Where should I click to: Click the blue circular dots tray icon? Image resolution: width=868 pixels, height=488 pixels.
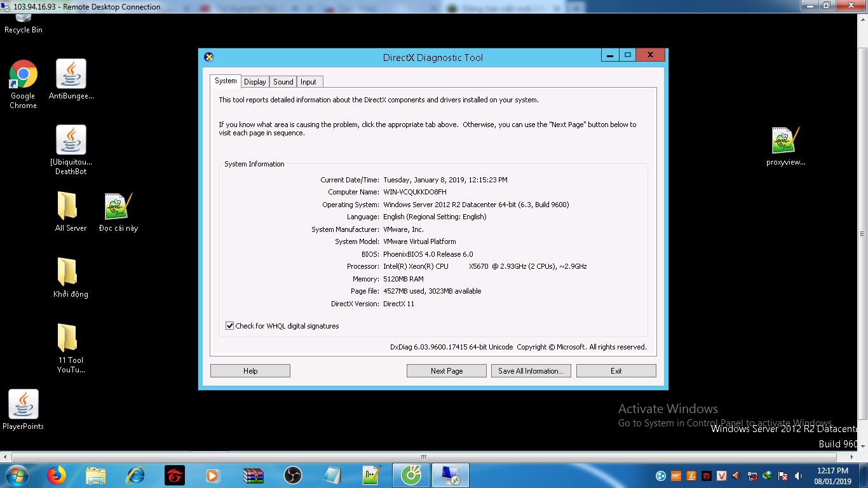pyautogui.click(x=661, y=476)
